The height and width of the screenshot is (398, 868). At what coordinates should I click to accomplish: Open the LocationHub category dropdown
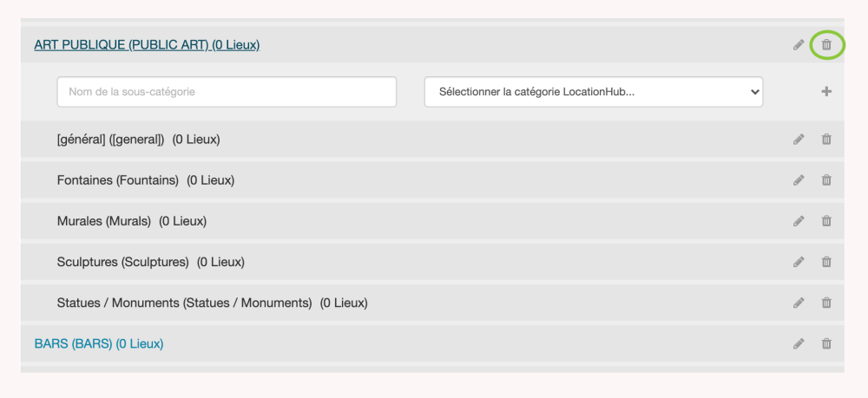pos(593,92)
